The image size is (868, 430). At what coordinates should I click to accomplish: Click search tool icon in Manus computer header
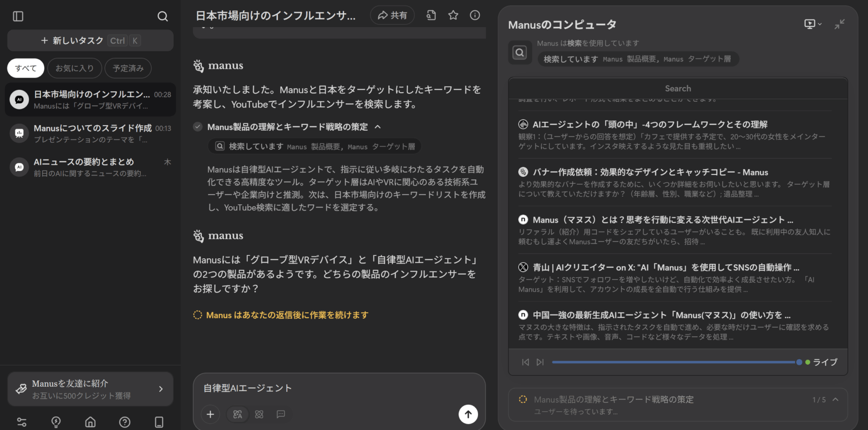coord(520,53)
